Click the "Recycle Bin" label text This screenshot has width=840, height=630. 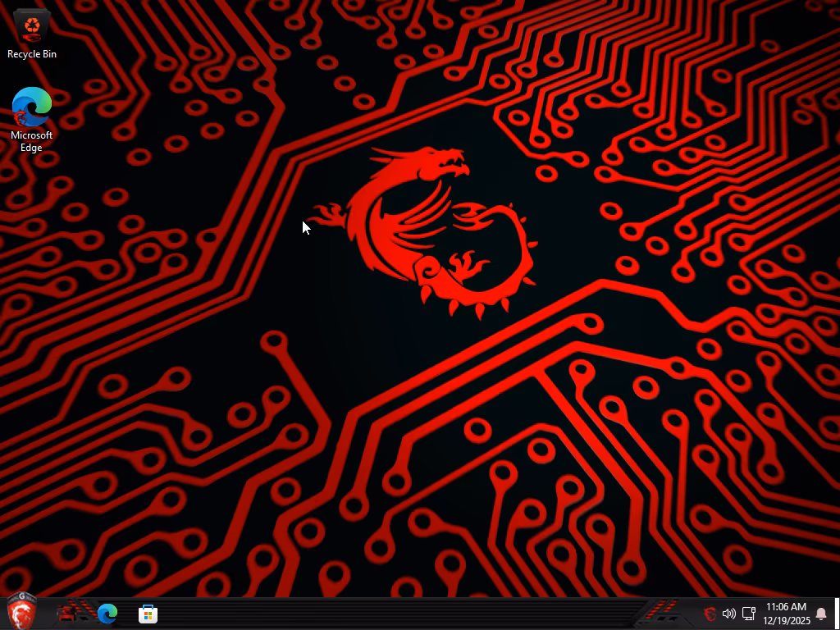pyautogui.click(x=32, y=54)
